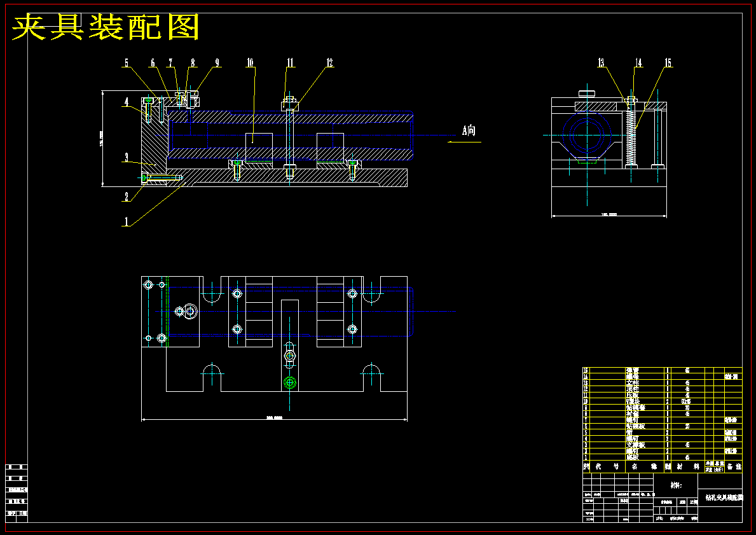The width and height of the screenshot is (756, 535).
Task: Select the width dimension under the side view
Action: pyautogui.click(x=609, y=214)
